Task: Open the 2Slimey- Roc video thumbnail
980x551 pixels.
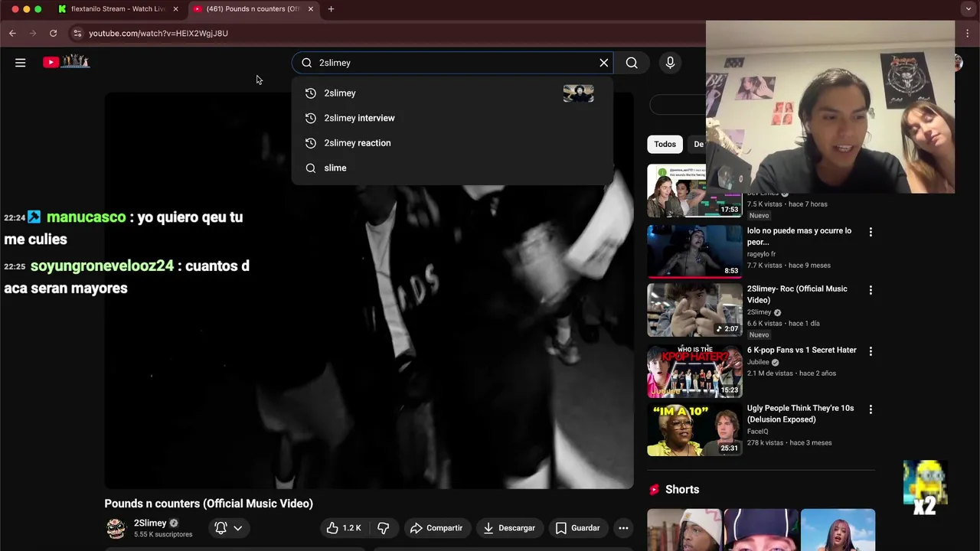Action: tap(695, 310)
